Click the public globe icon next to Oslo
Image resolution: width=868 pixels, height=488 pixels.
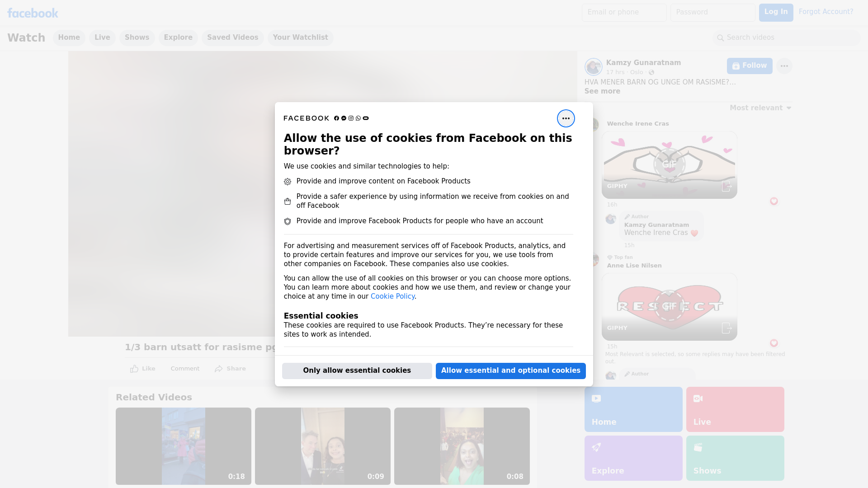(651, 72)
